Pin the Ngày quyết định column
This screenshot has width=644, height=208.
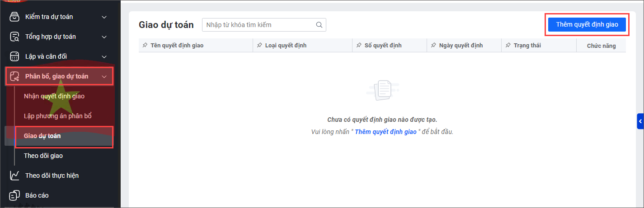pyautogui.click(x=433, y=46)
